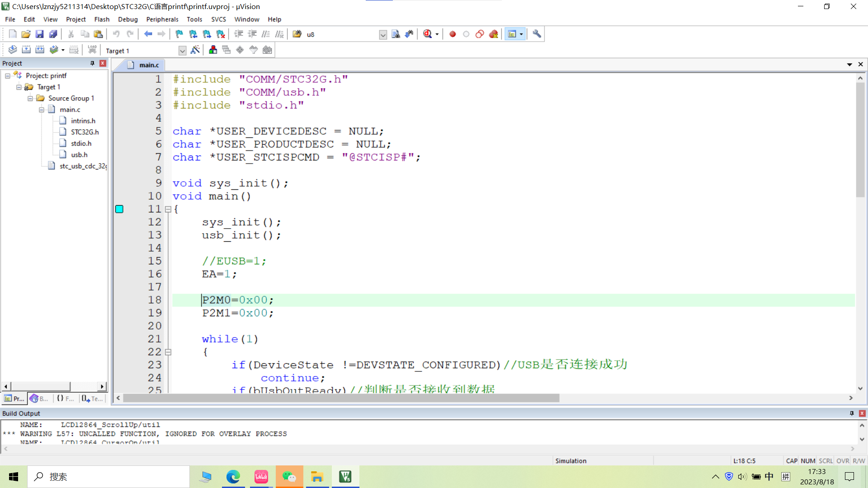This screenshot has width=868, height=488.
Task: Collapse the Project: printf tree node
Action: point(8,76)
